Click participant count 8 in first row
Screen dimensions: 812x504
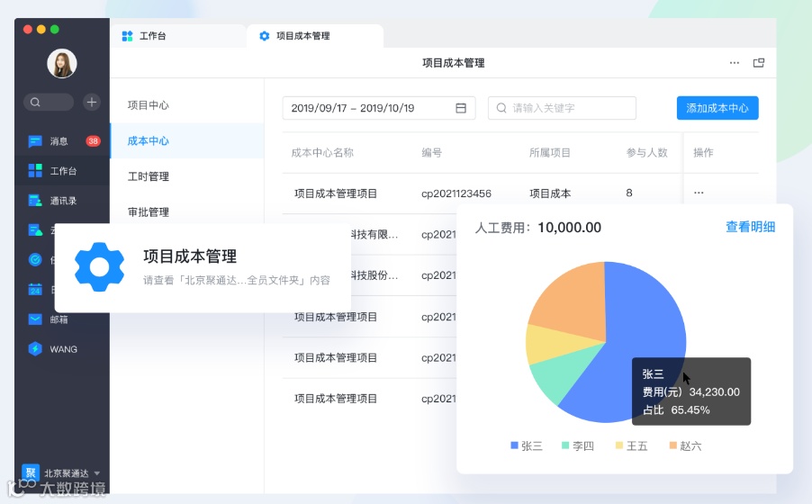pos(629,193)
